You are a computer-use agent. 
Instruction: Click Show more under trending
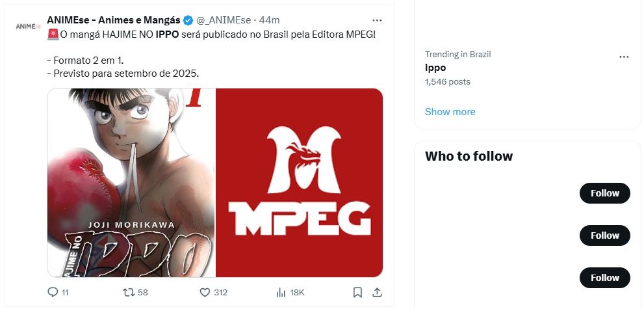(450, 112)
